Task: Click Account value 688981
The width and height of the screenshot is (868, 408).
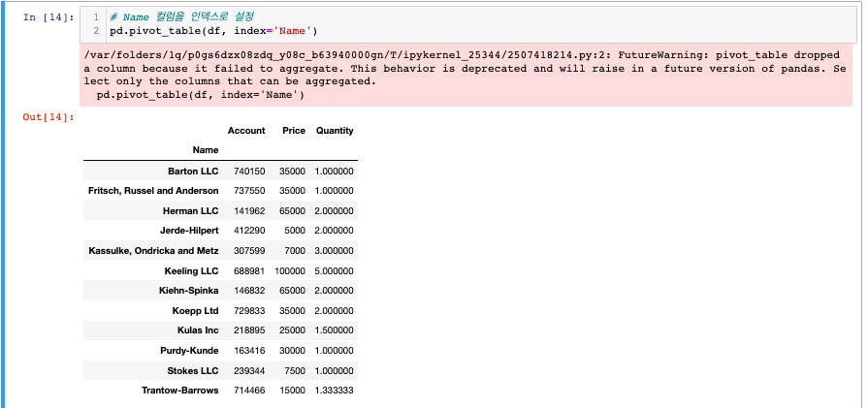Action: point(249,271)
